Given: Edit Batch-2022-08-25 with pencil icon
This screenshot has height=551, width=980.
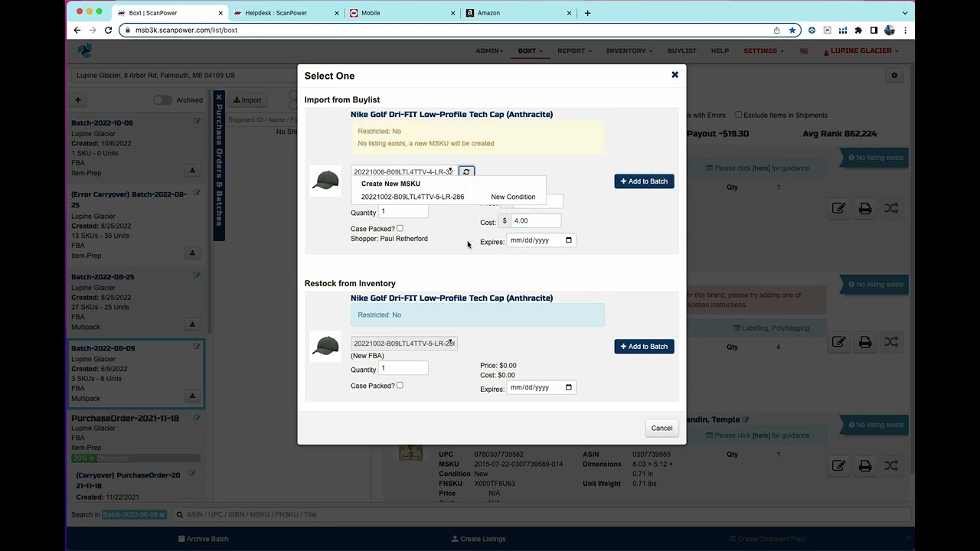Looking at the screenshot, I should pos(197,275).
